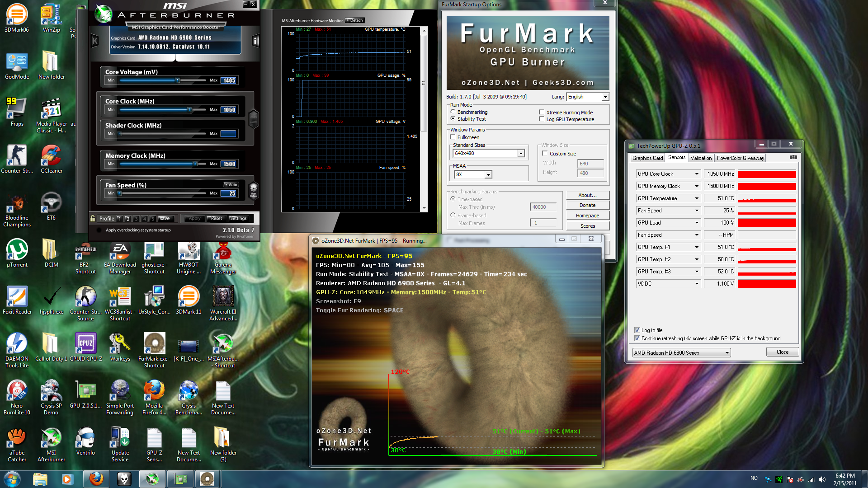Click the GPU-Z screenshot camera icon
868x488 pixels.
coord(793,157)
